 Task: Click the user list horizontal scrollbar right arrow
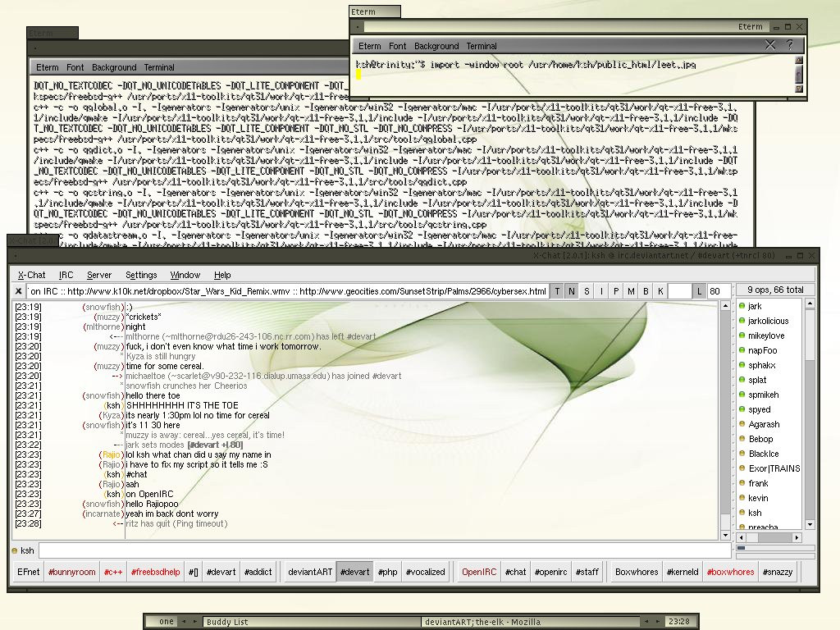pyautogui.click(x=797, y=537)
